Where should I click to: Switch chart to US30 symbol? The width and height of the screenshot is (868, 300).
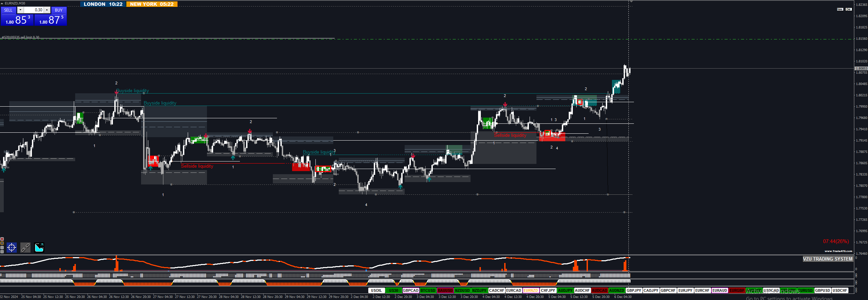[x=394, y=290]
